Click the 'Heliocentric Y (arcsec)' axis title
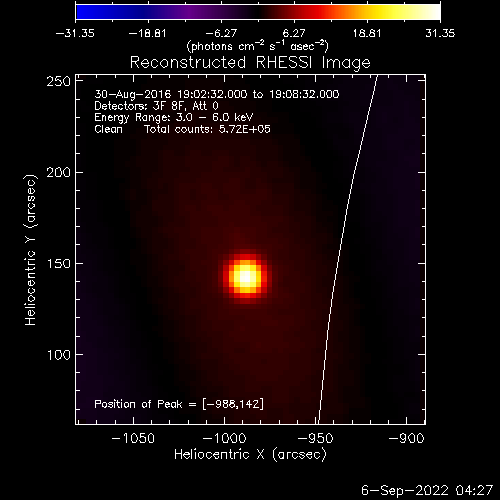Viewport: 500px width, 500px height. coord(30,250)
